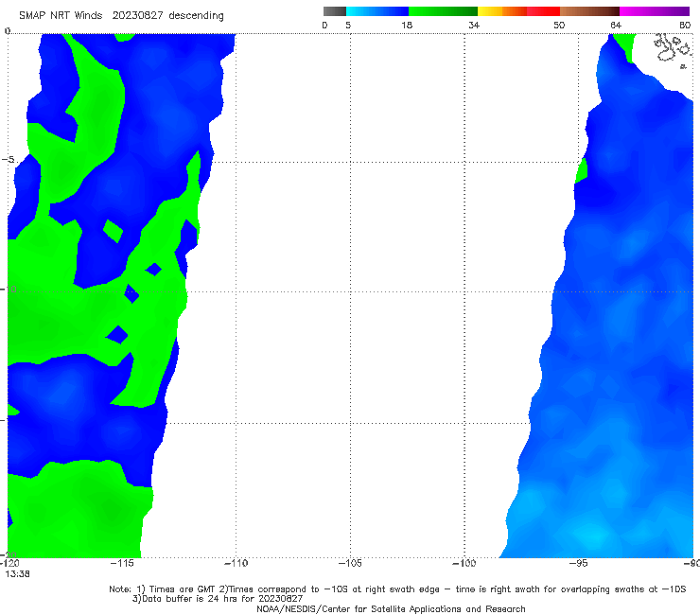Select the blue 5–18 color bar segment
700x615 pixels.
click(377, 11)
